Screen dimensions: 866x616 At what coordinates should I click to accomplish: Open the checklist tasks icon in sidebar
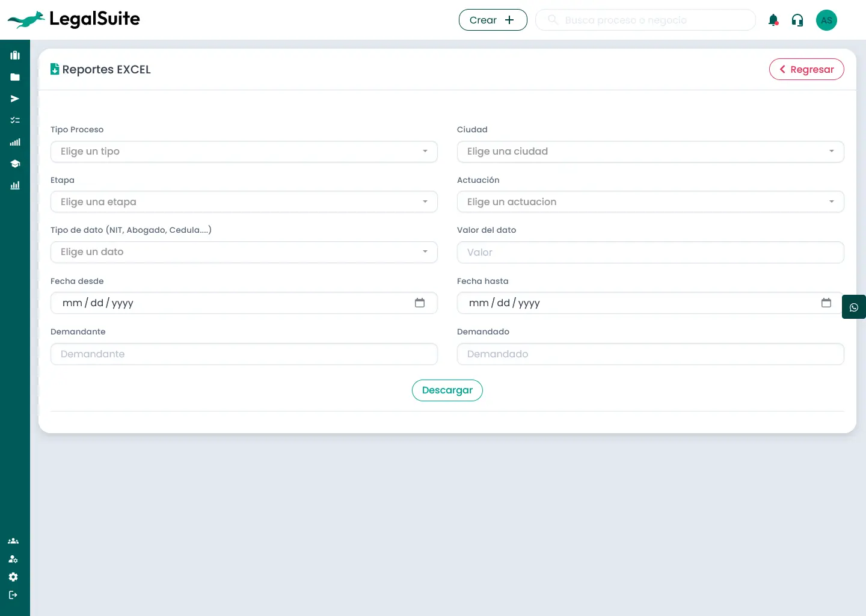(x=15, y=120)
